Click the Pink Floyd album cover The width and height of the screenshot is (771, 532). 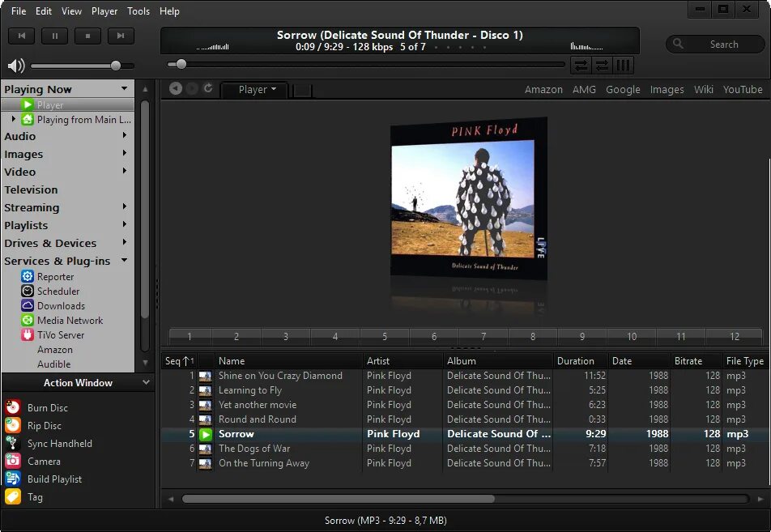pyautogui.click(x=469, y=198)
